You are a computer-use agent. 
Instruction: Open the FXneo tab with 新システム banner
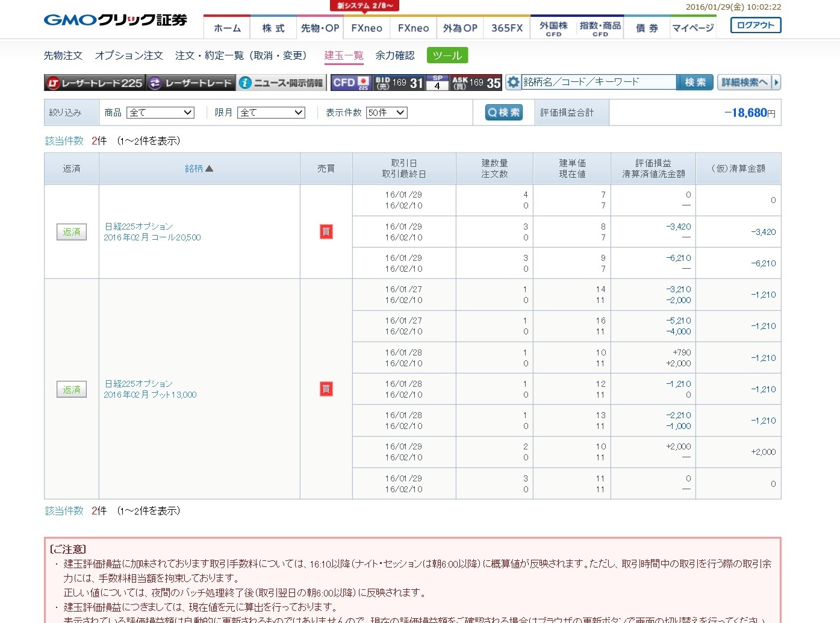tap(367, 28)
